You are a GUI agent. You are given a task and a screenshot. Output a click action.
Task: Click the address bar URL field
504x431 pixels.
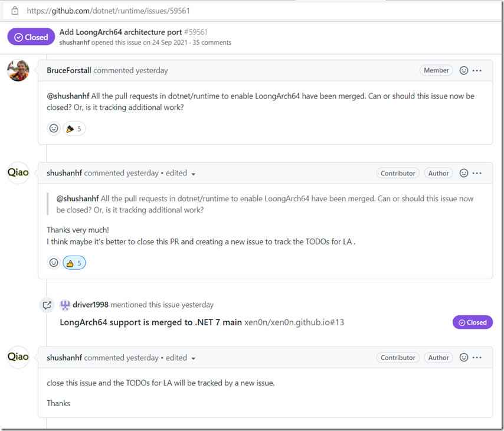tap(236, 11)
